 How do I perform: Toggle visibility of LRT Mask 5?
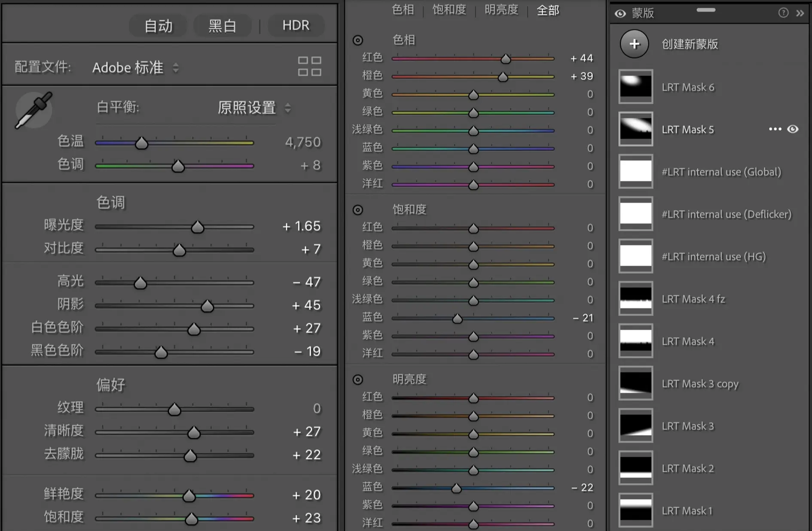tap(793, 129)
